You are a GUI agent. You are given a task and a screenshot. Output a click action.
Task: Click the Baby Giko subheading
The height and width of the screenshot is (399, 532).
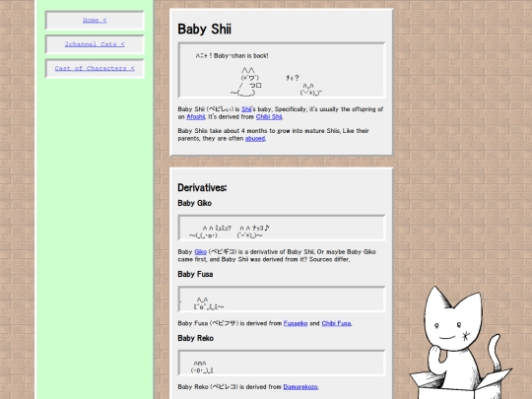pos(194,203)
